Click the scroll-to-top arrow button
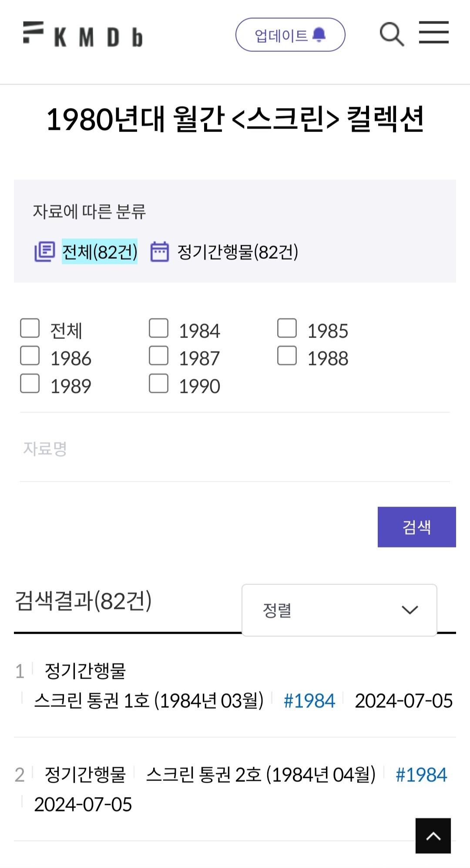This screenshot has height=868, width=470. tap(433, 835)
